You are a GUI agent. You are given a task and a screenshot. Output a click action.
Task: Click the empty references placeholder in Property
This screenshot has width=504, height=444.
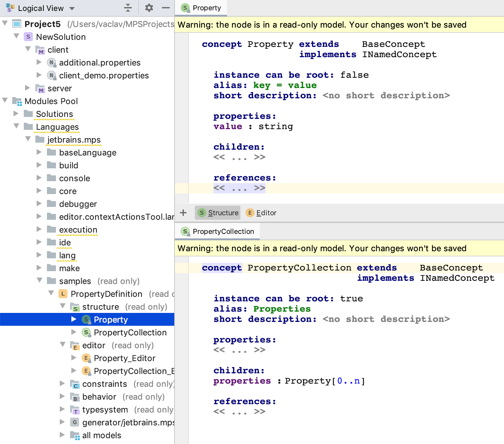pos(239,188)
